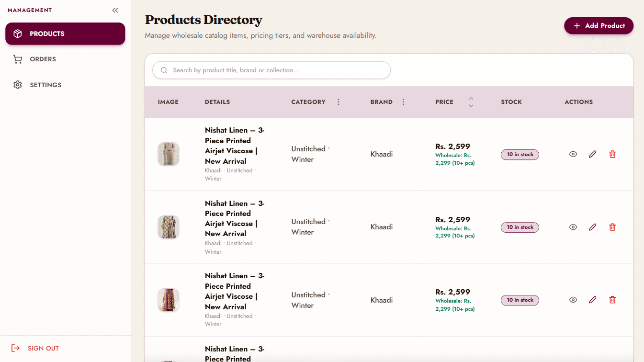Click the second row's '10 in stock' badge
The height and width of the screenshot is (362, 644).
click(520, 227)
